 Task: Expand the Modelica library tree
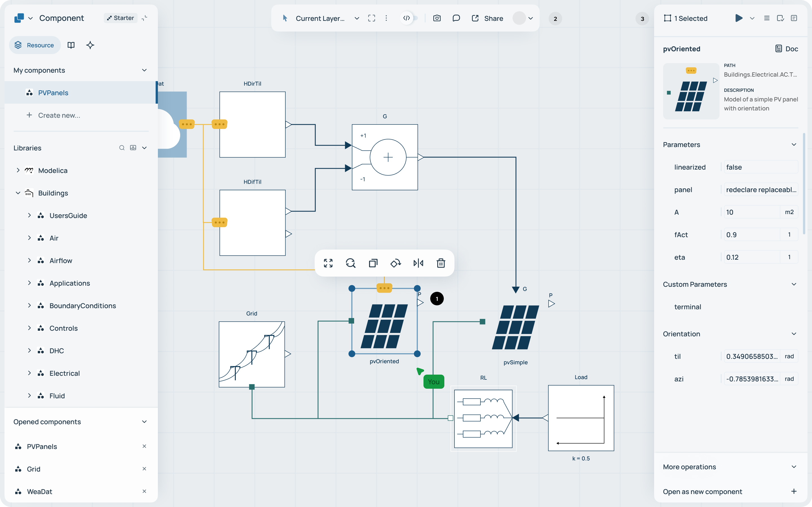pyautogui.click(x=18, y=170)
